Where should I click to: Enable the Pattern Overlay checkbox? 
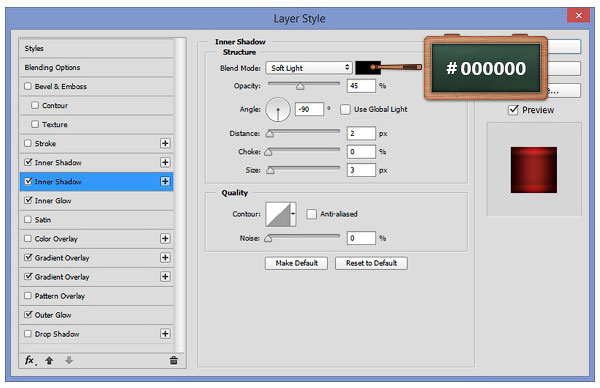pyautogui.click(x=28, y=296)
